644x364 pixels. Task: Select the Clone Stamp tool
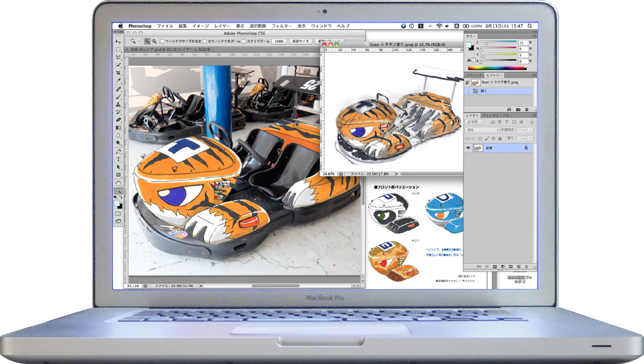coord(118,104)
